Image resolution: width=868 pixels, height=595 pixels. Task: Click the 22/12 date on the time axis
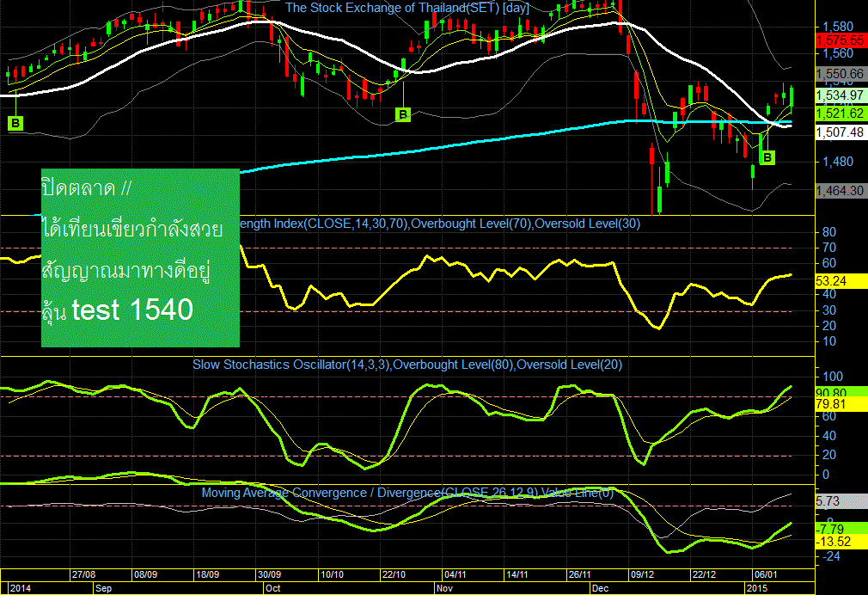click(704, 574)
